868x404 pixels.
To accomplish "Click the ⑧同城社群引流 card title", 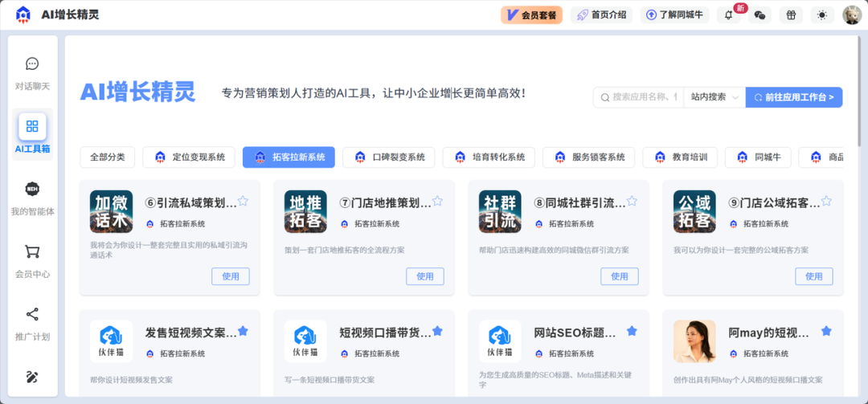I will 579,202.
